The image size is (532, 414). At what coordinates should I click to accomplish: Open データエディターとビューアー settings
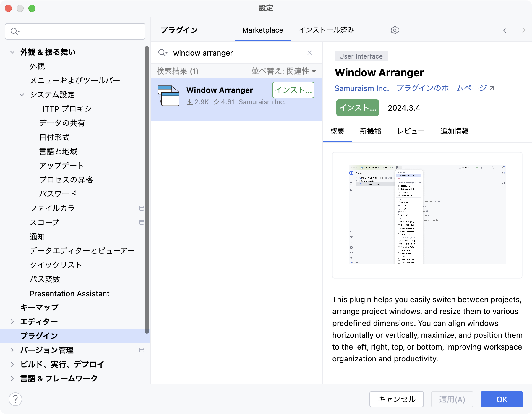82,251
